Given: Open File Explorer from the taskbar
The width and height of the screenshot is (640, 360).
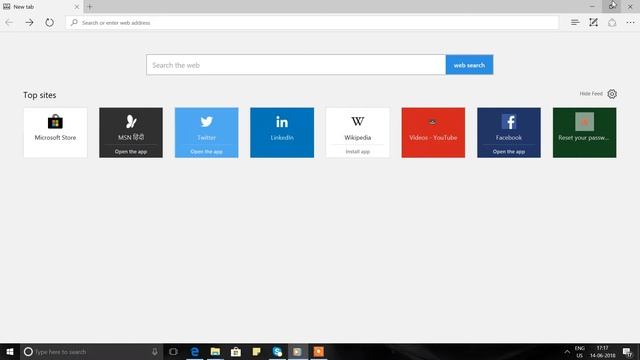Looking at the screenshot, I should tap(215, 351).
